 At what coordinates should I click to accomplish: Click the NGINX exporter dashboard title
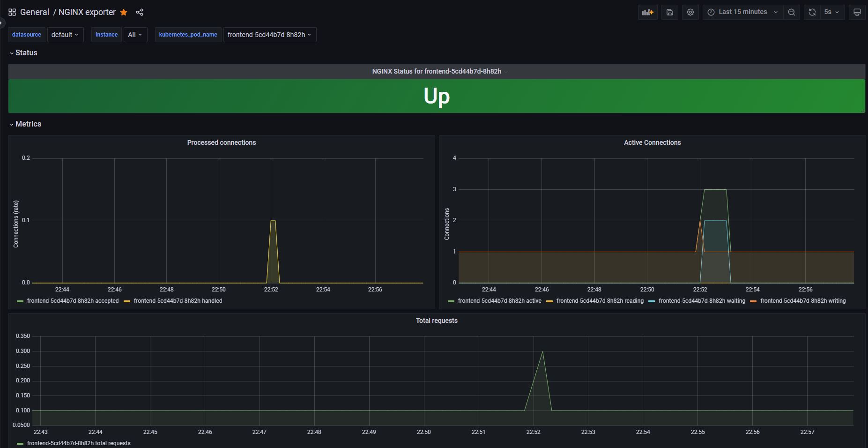pos(87,12)
